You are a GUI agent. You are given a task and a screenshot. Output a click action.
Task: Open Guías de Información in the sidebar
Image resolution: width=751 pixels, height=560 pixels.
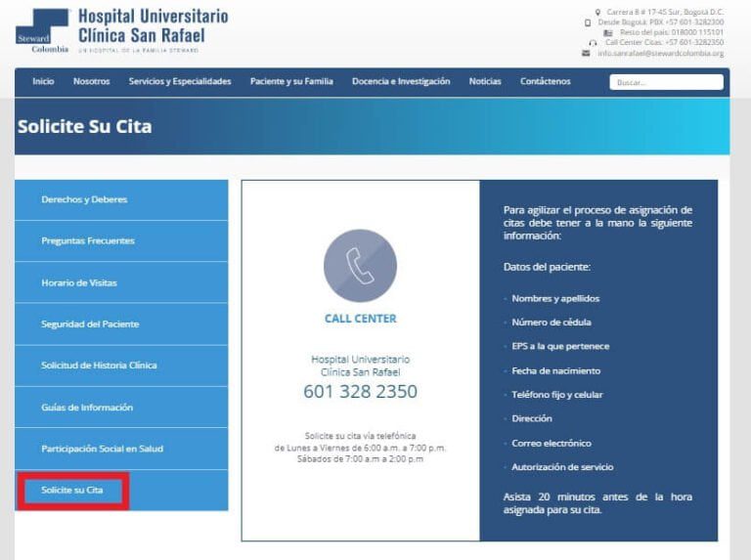[x=121, y=408]
